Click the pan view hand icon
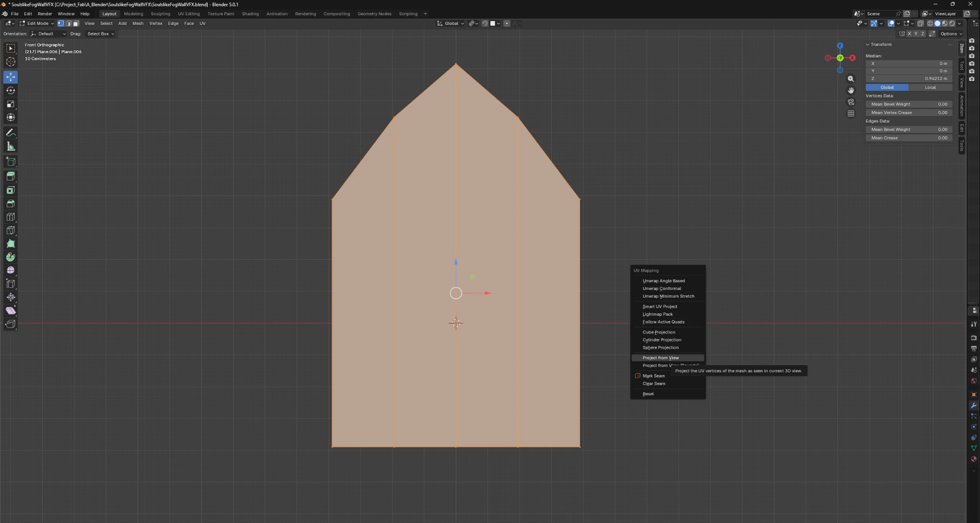Viewport: 980px width, 523px height. click(x=851, y=90)
